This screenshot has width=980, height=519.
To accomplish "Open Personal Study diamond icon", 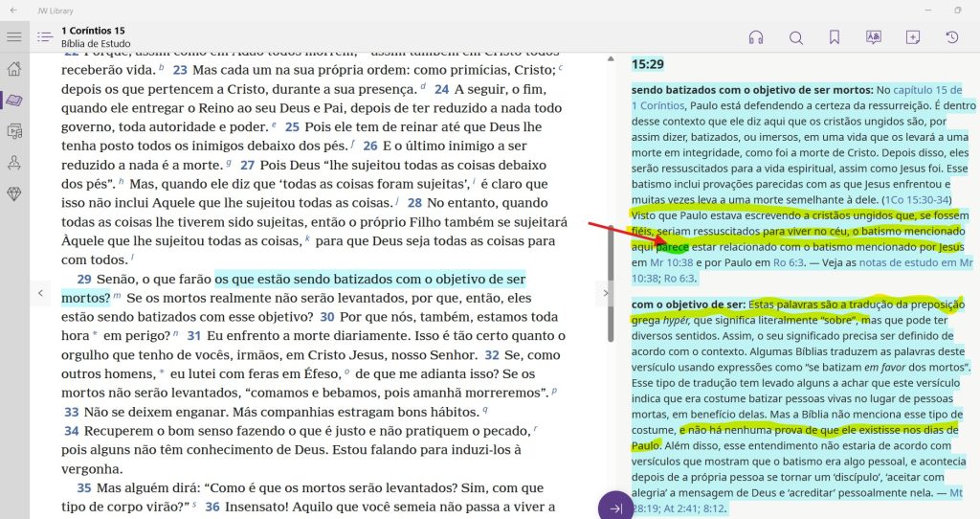I will tap(14, 193).
